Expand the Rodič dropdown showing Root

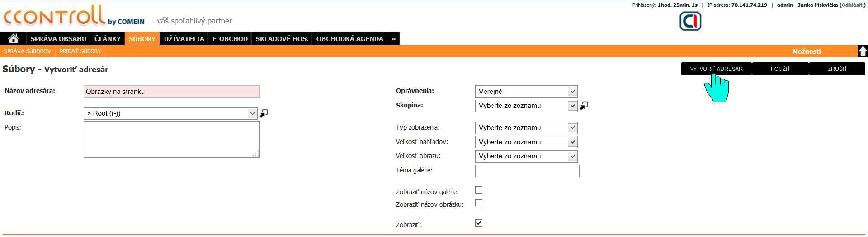(170, 113)
